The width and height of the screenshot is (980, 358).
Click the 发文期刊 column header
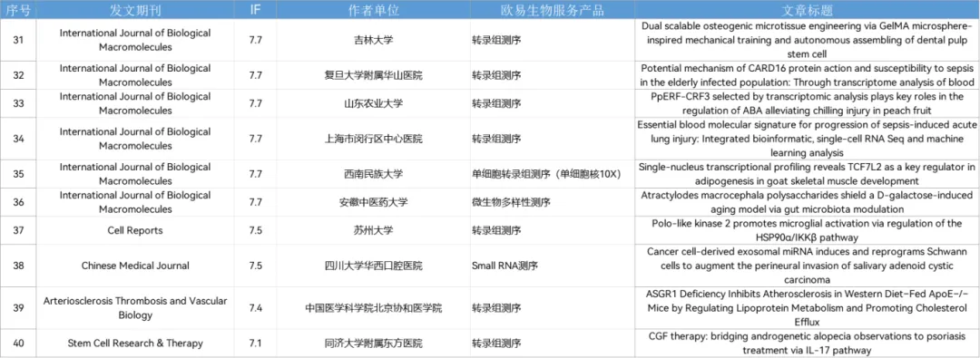135,11
